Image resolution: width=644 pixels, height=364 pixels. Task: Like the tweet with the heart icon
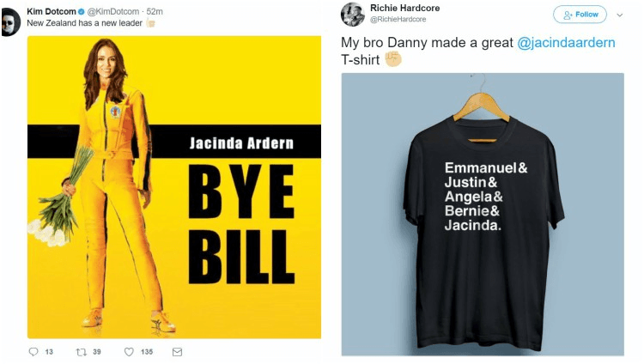(129, 352)
